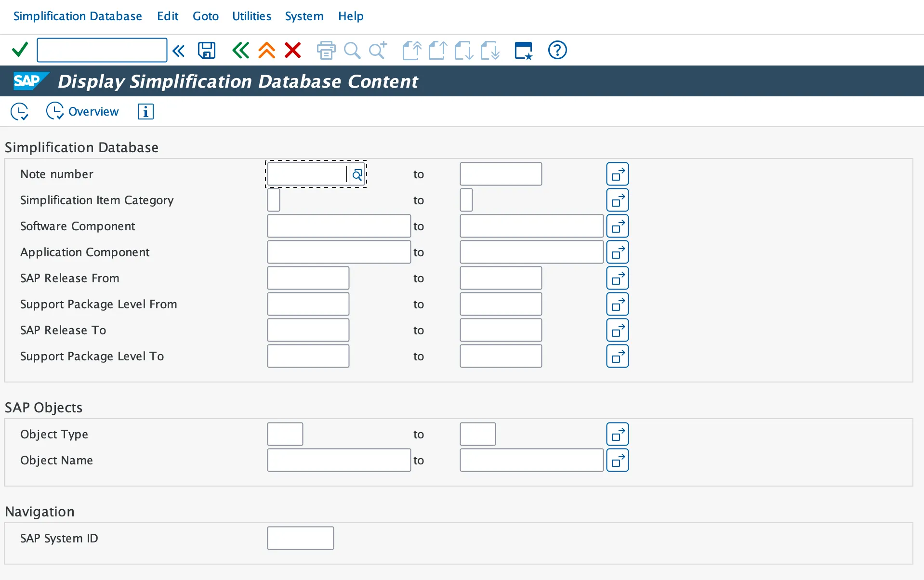Click the green Back double-arrow icon
The height and width of the screenshot is (580, 924).
[x=240, y=50]
